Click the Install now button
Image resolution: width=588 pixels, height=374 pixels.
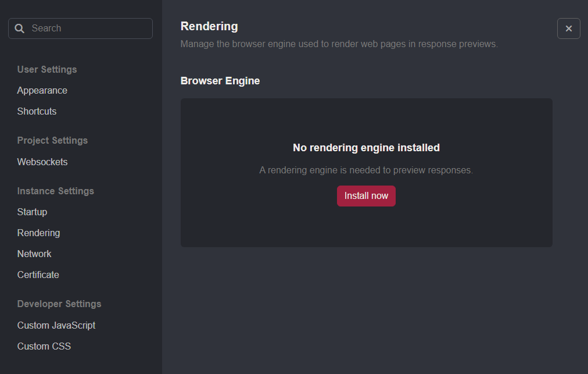pyautogui.click(x=366, y=196)
